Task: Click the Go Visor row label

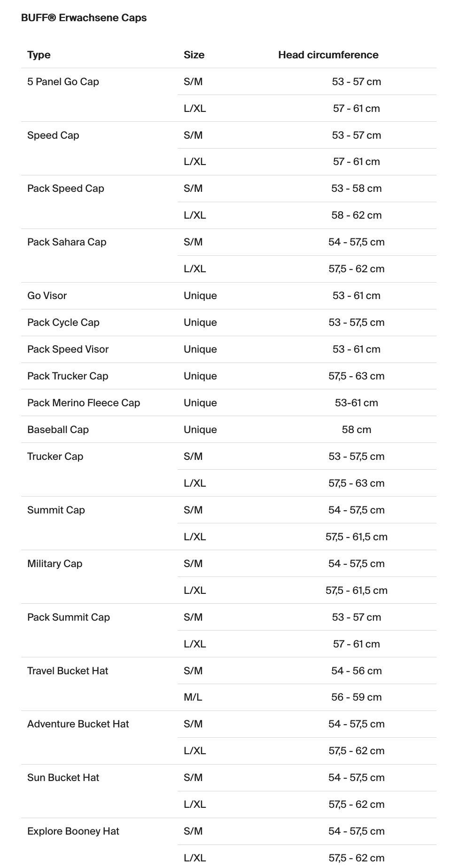Action: point(47,296)
